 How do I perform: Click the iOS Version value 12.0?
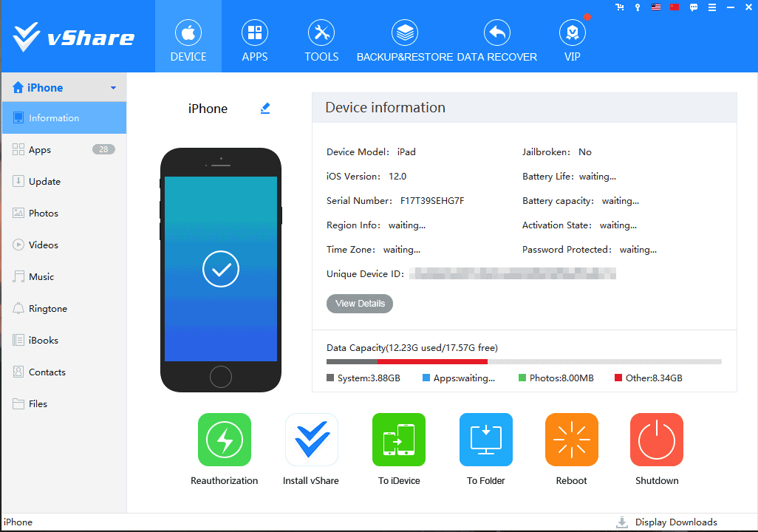(x=397, y=177)
